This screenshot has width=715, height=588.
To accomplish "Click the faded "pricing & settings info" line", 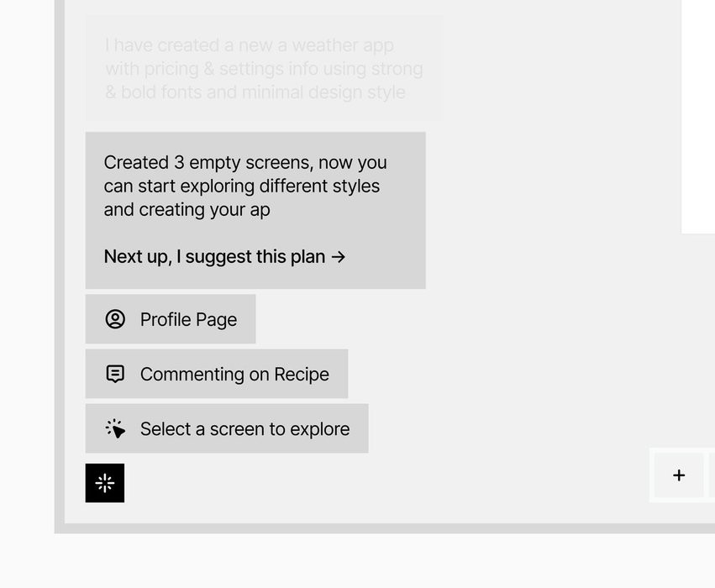I will click(x=264, y=69).
